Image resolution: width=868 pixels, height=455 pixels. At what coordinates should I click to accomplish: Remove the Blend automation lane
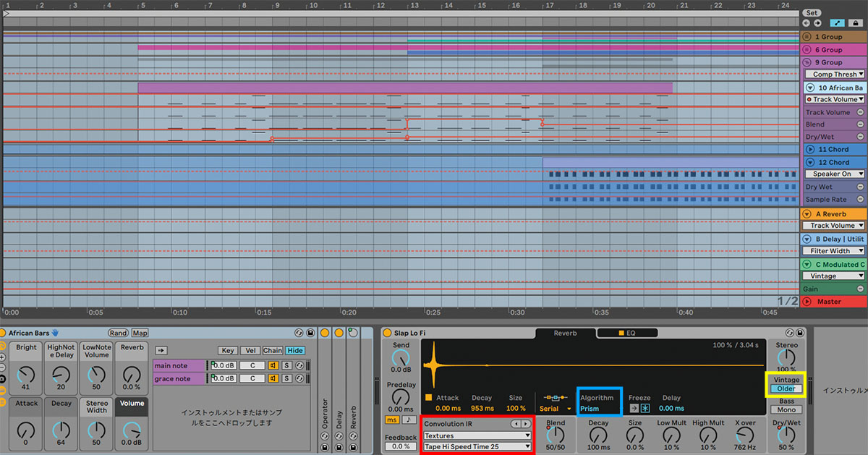[860, 124]
